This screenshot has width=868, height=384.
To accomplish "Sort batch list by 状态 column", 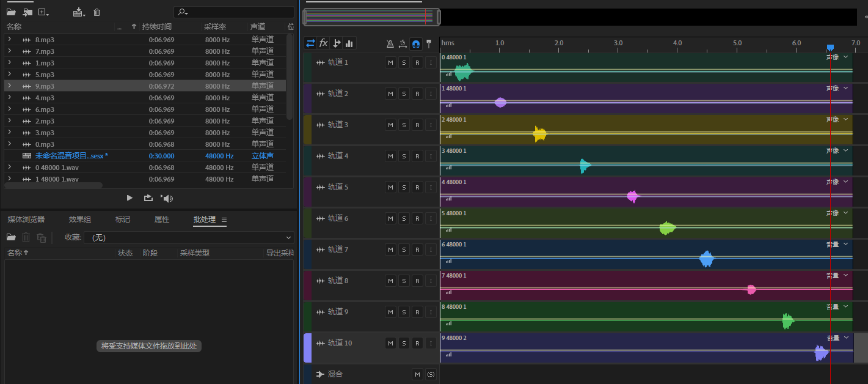I will coord(125,253).
